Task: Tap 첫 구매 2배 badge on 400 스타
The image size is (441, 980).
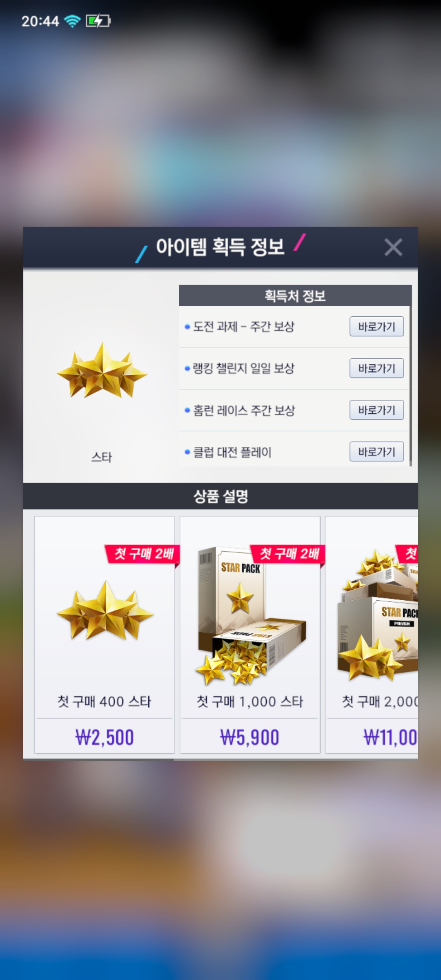Action: (143, 554)
